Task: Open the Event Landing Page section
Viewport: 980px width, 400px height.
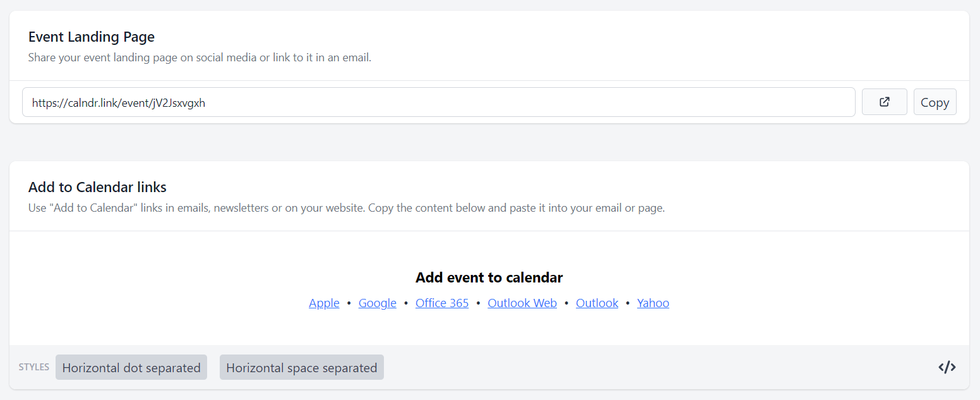Action: coord(91,37)
